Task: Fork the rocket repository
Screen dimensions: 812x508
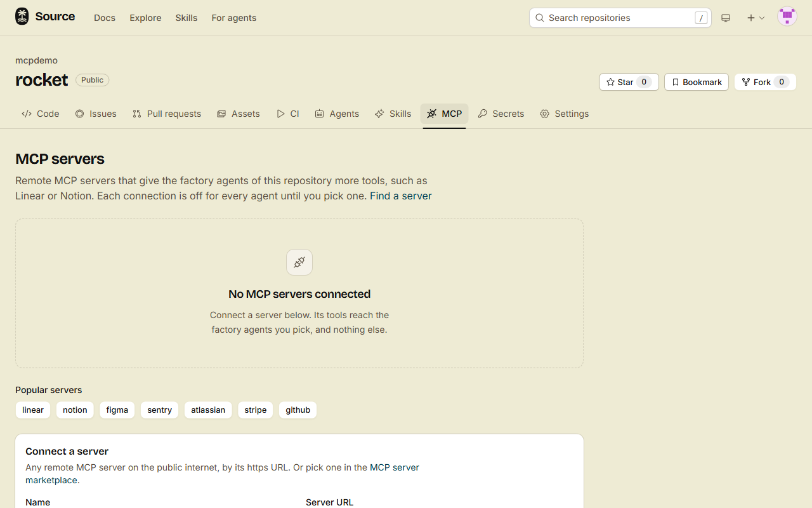Action: tap(765, 82)
